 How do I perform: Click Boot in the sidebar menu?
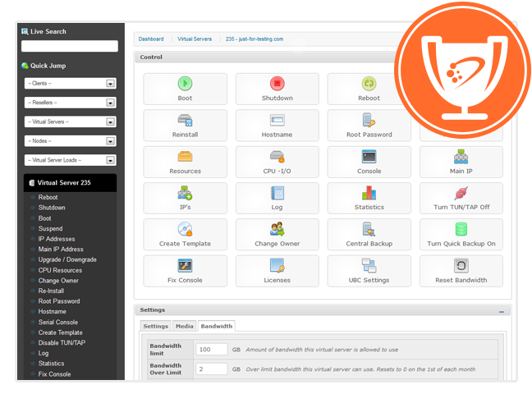(x=44, y=218)
